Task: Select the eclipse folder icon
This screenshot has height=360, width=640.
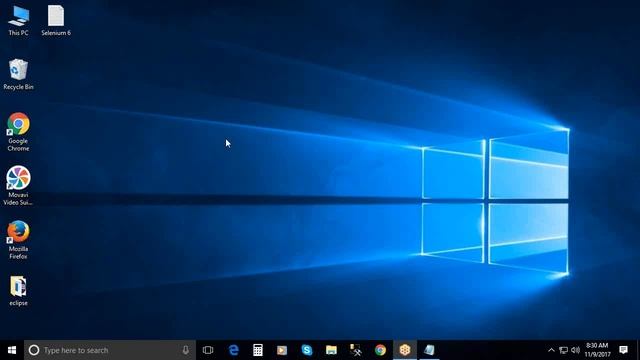Action: click(x=18, y=291)
